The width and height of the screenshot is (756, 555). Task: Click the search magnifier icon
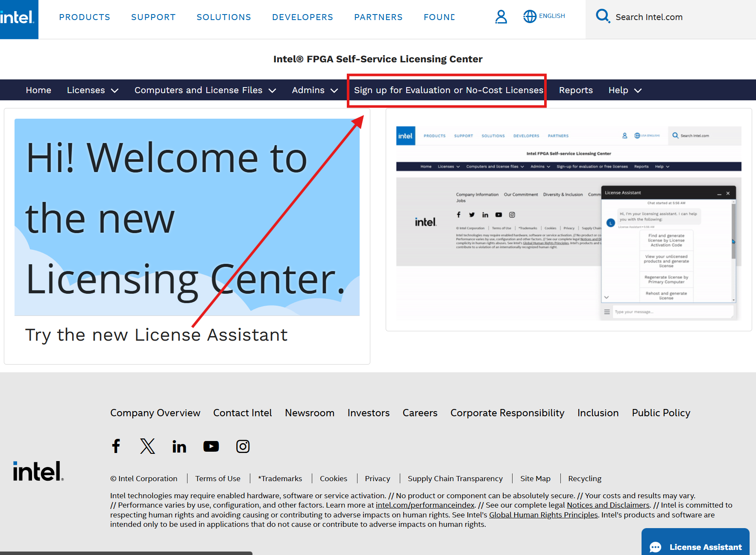[602, 16]
